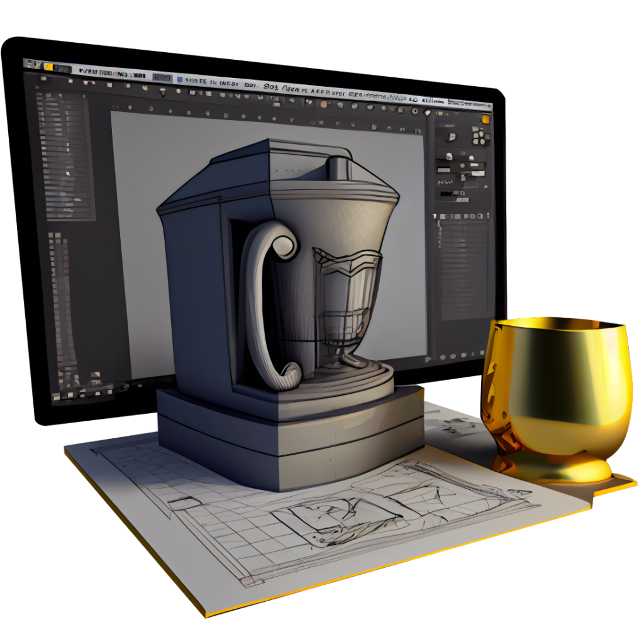
Task: Click the blue square icon in the menu bar
Action: (x=180, y=80)
